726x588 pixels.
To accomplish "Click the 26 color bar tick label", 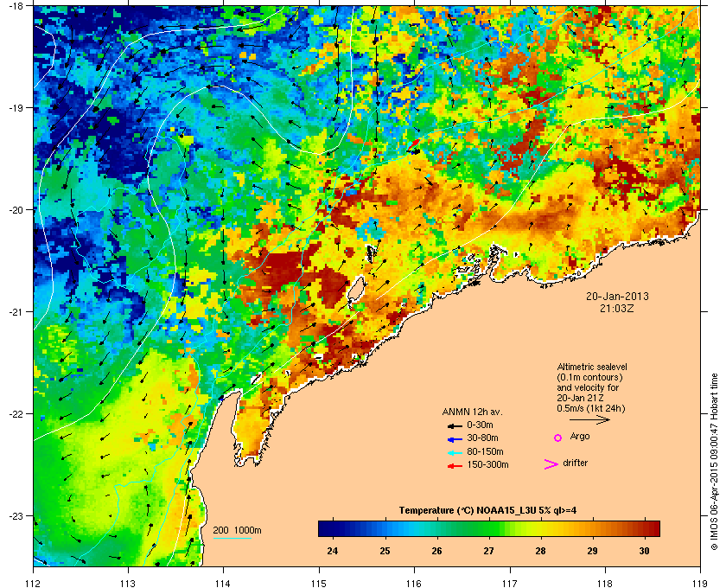I will pyautogui.click(x=436, y=551).
